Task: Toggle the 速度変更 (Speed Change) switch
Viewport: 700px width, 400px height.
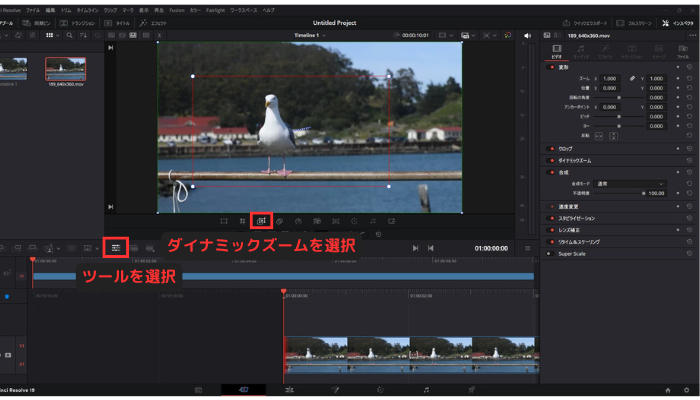Action: coord(550,207)
